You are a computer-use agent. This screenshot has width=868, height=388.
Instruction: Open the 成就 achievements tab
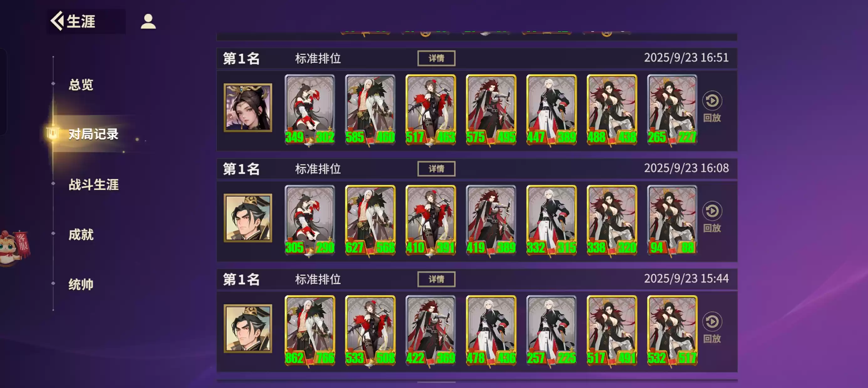pos(81,234)
